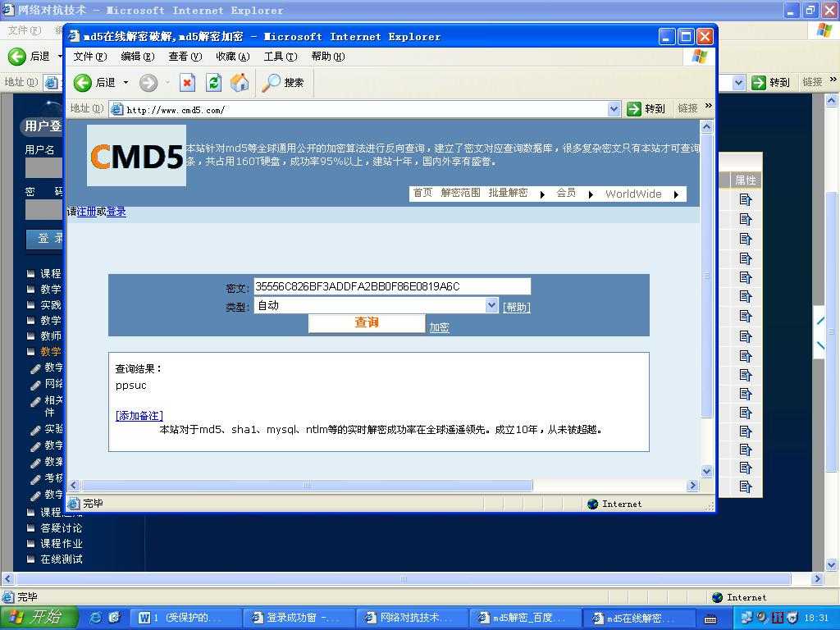Image resolution: width=840 pixels, height=630 pixels.
Task: Open the 查看 menu
Action: tap(185, 57)
